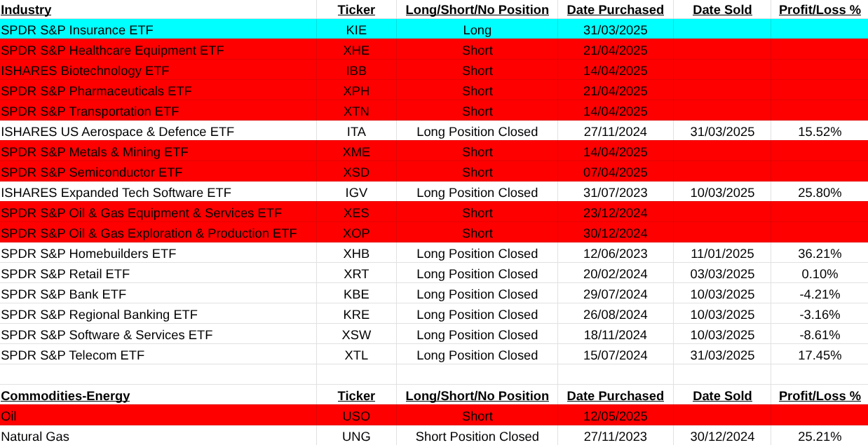Select the 15.52% profit cell

coord(819,132)
